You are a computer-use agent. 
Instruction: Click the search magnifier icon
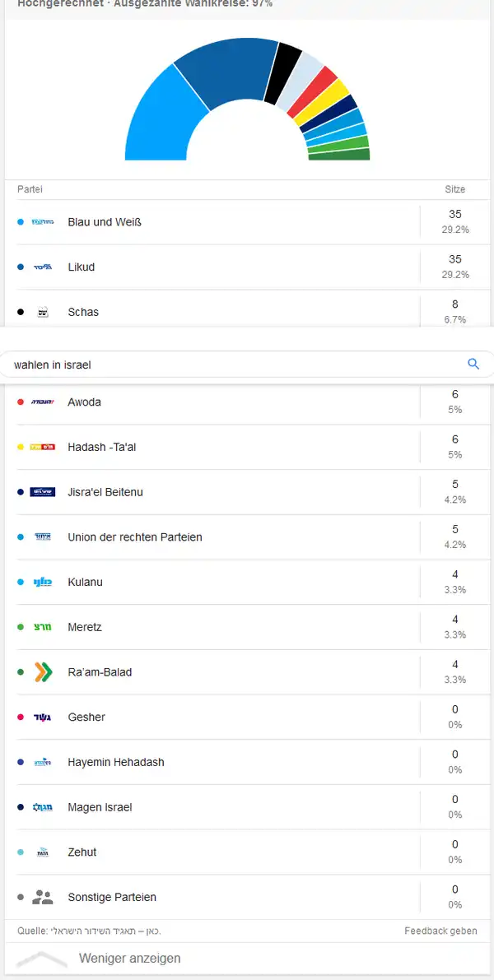click(473, 364)
